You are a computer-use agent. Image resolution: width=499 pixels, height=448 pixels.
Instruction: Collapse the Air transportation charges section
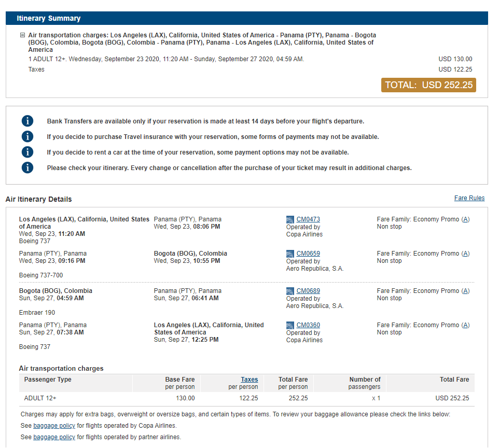pyautogui.click(x=22, y=35)
